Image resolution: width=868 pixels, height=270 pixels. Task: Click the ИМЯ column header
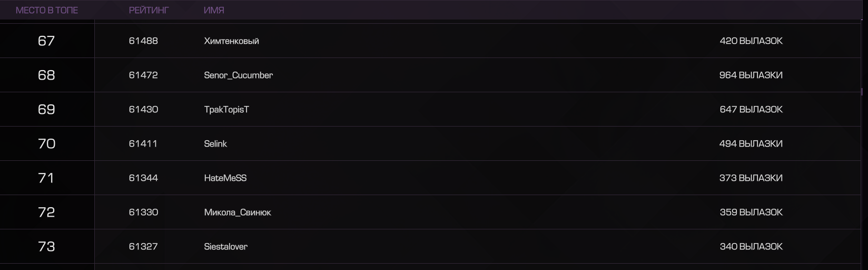(x=214, y=11)
